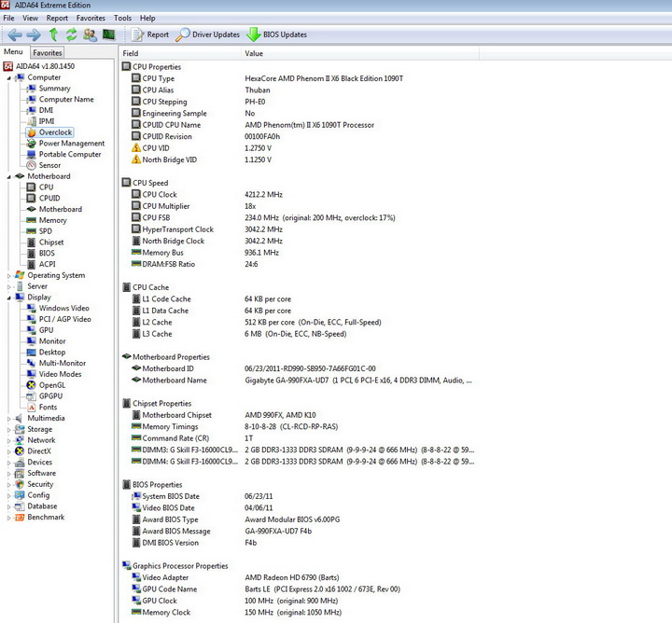Click the Refresh toolbar icon
Screen dimensions: 672x623
point(72,35)
